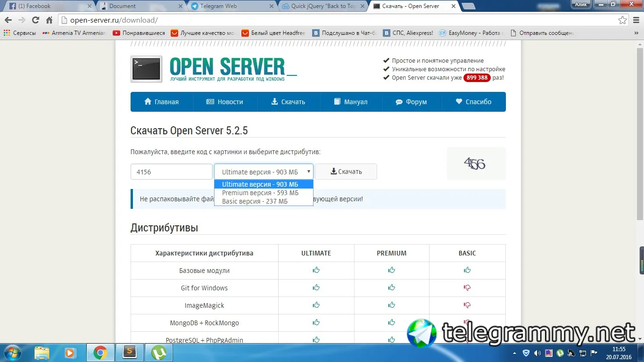Open the Понравившиеся YouTube bookmark
This screenshot has height=362, width=644.
click(x=139, y=33)
